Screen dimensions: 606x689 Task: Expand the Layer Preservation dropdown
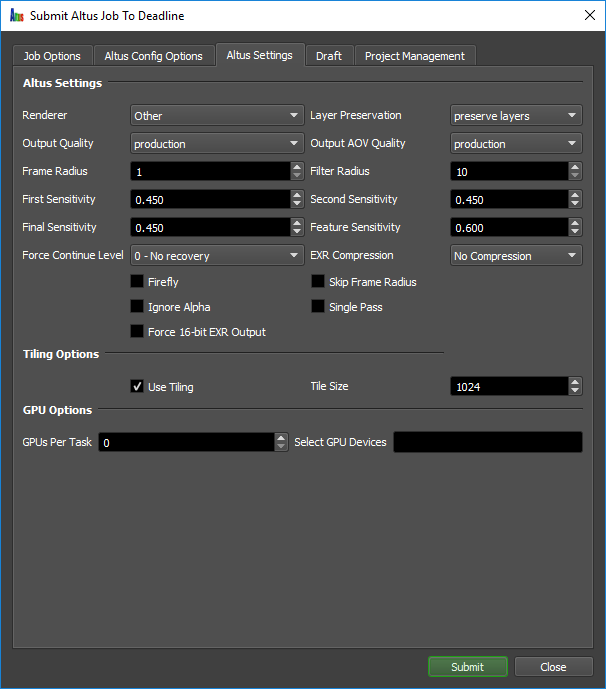516,116
